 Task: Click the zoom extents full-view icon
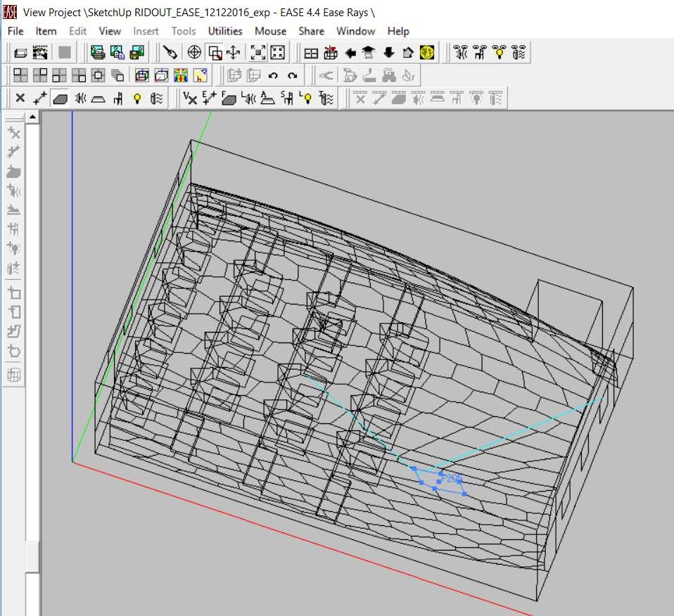pyautogui.click(x=277, y=53)
